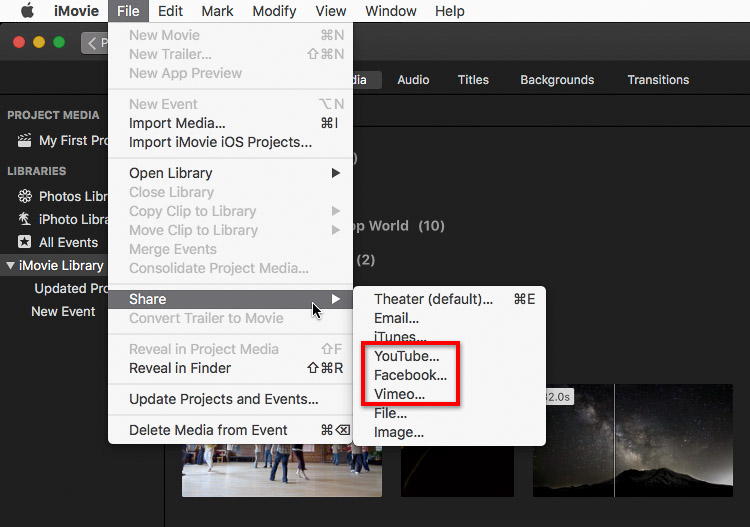Switch to the Backgrounds tab
This screenshot has width=750, height=527.
pyautogui.click(x=557, y=80)
